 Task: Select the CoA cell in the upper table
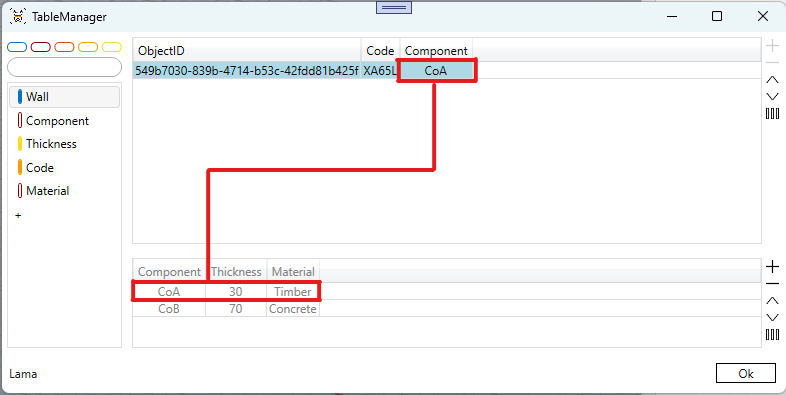[436, 71]
